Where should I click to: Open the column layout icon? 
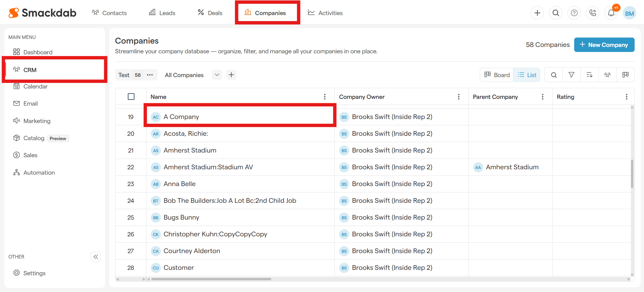(625, 75)
